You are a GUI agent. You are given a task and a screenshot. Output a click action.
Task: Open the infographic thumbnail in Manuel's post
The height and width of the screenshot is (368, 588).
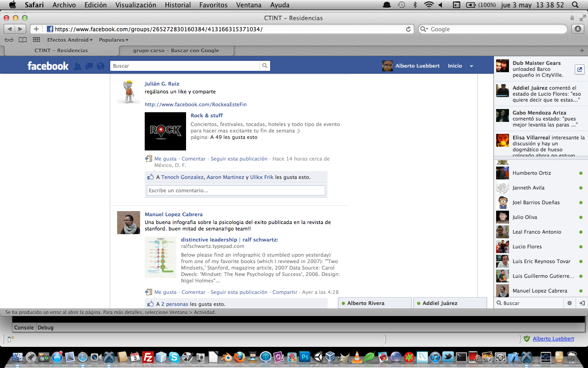(160, 257)
